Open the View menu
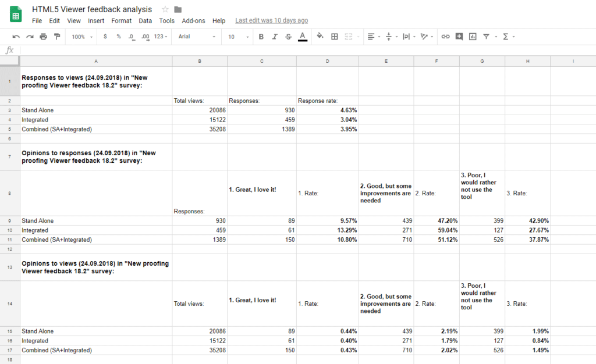This screenshot has height=364, width=596. (74, 21)
